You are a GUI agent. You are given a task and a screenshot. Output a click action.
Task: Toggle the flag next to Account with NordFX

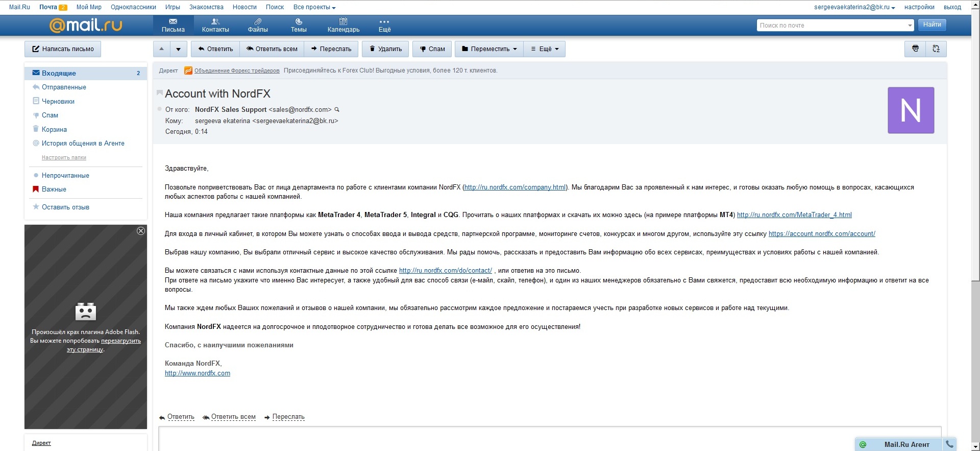click(159, 93)
